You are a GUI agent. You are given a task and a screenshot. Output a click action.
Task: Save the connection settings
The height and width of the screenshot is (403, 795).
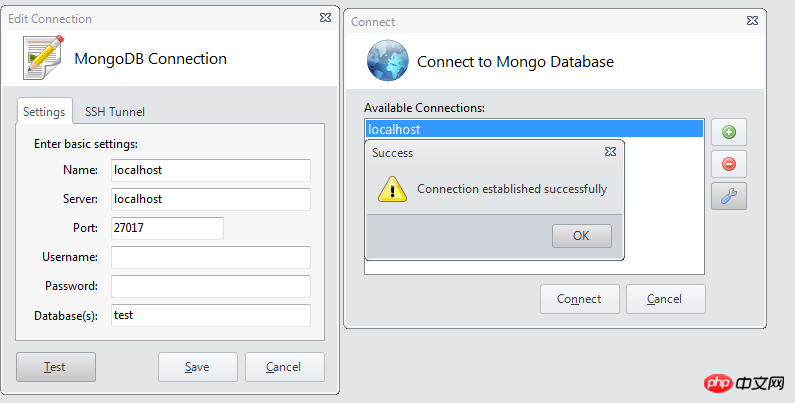point(197,367)
